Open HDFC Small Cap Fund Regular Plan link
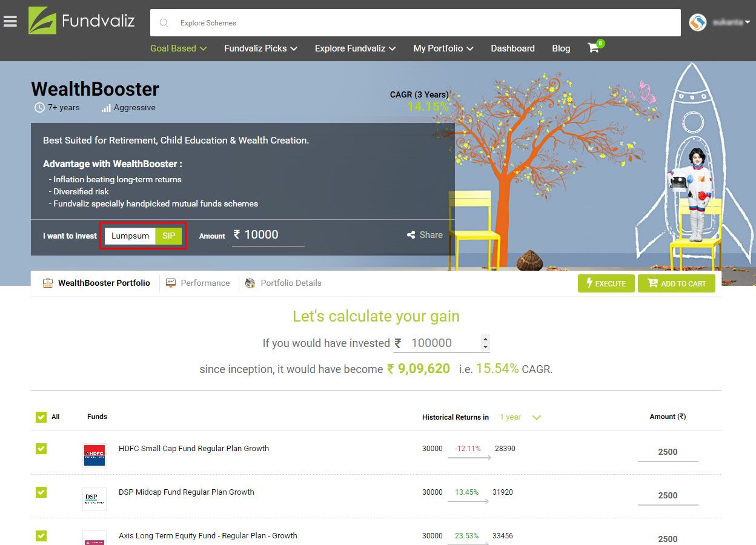The height and width of the screenshot is (545, 756). pos(194,449)
